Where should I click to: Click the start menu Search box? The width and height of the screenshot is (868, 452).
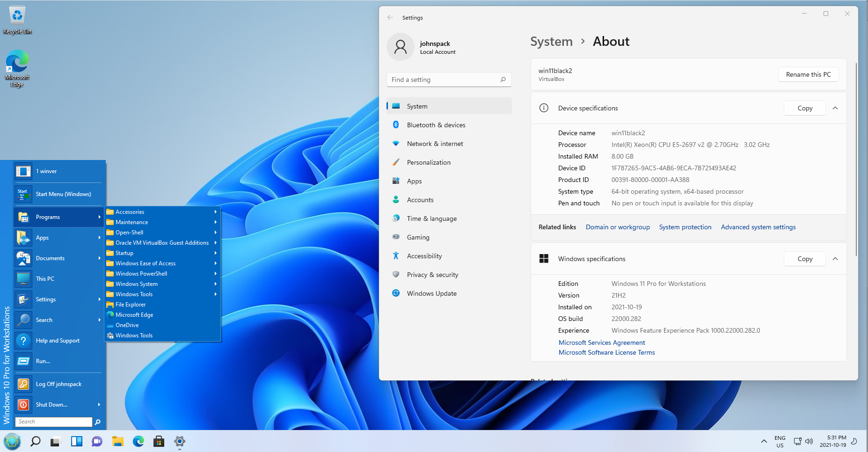[54, 422]
